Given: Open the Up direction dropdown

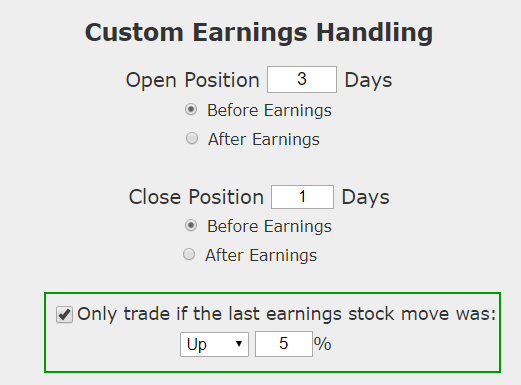Looking at the screenshot, I should pos(214,344).
